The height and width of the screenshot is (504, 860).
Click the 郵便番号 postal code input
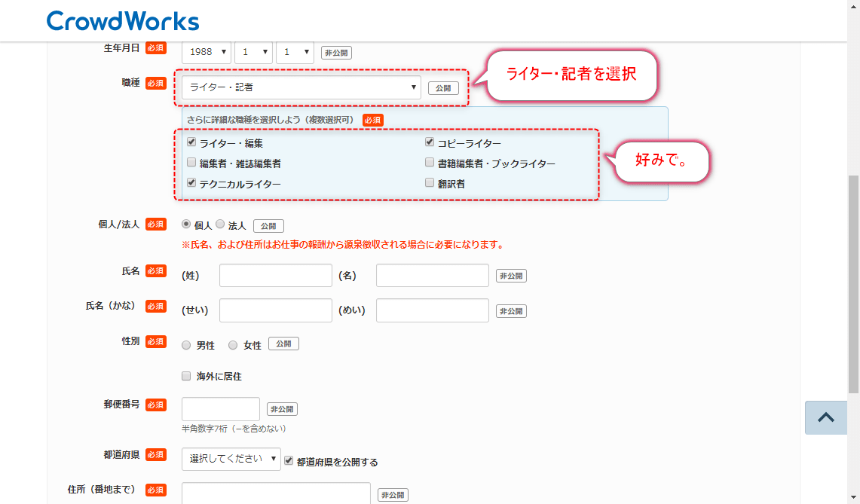(220, 409)
